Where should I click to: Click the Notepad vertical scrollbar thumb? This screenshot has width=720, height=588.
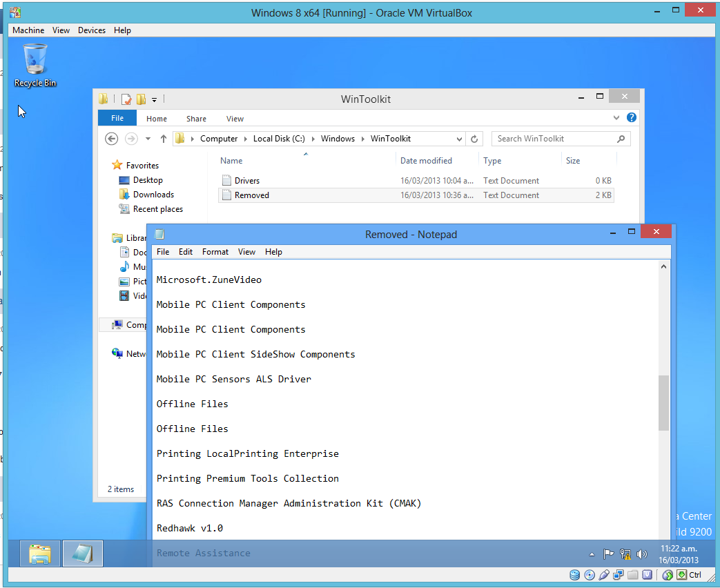[x=663, y=402]
